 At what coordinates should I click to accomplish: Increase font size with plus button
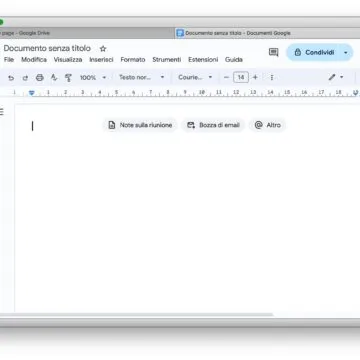pos(255,77)
